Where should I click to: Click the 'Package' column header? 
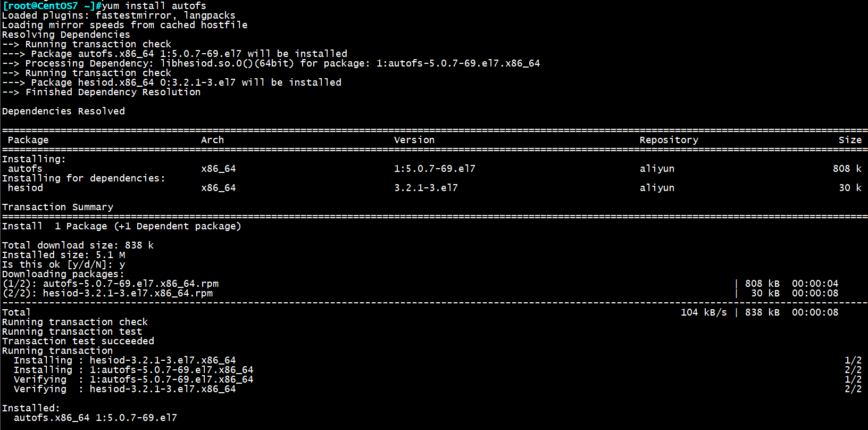[28, 140]
